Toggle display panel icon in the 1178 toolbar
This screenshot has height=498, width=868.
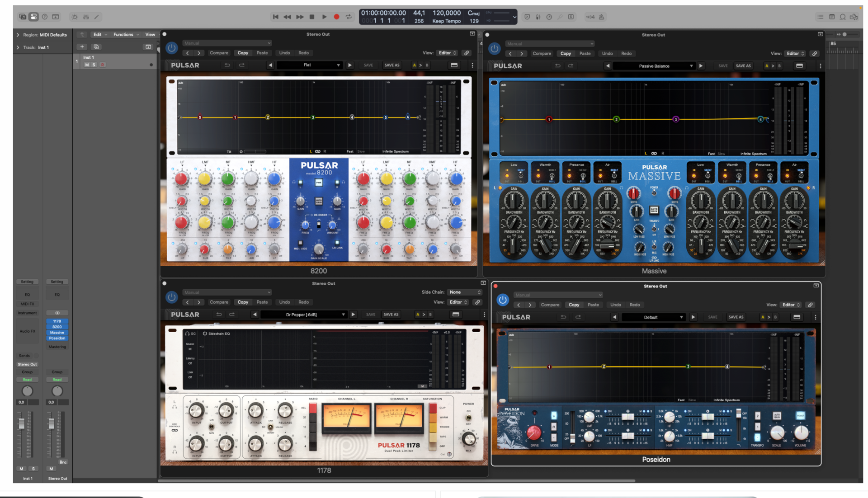coord(456,315)
